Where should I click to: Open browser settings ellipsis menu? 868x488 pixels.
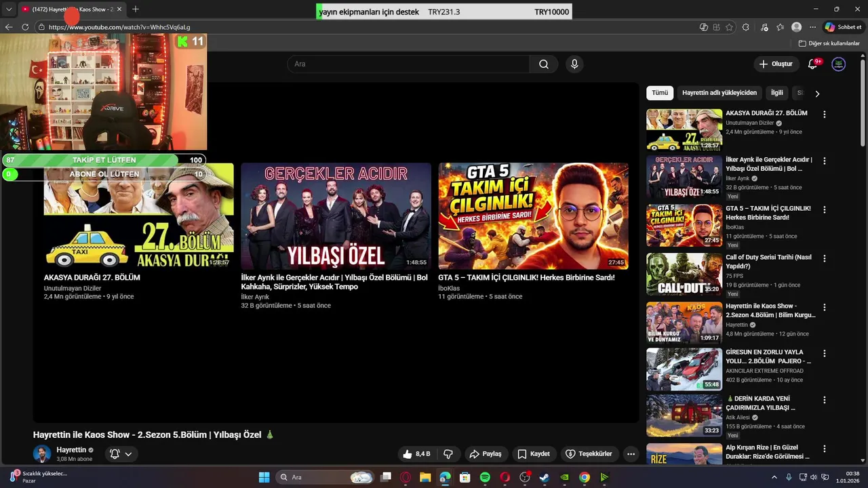(812, 27)
